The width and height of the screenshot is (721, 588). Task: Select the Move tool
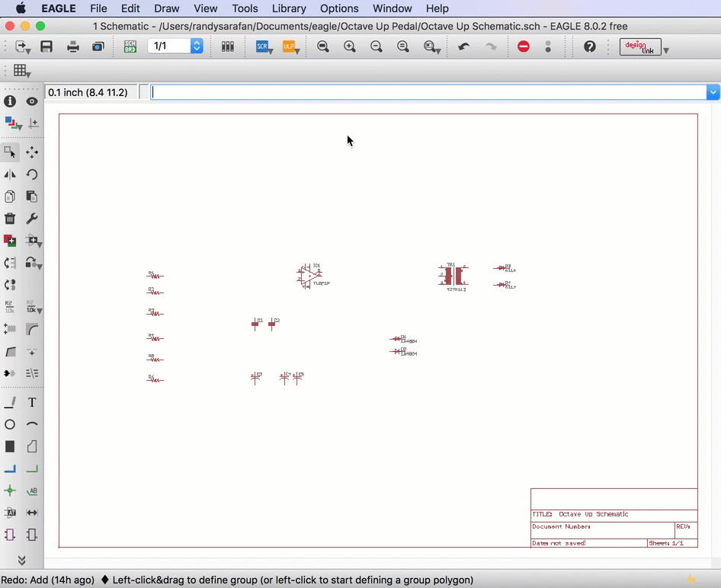pyautogui.click(x=32, y=152)
